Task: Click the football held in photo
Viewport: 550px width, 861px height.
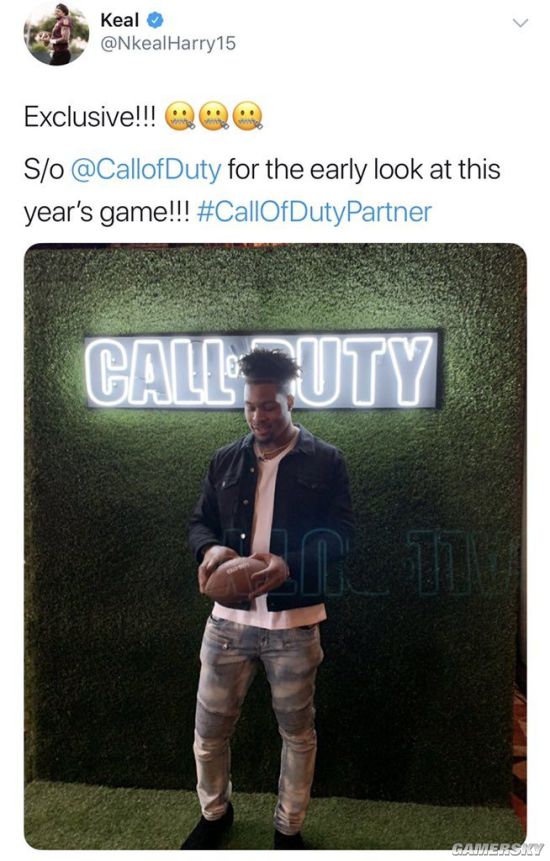Action: coord(234,579)
